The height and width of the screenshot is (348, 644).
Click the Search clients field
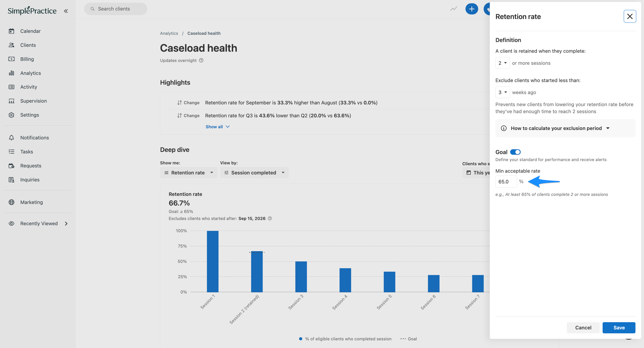(115, 9)
